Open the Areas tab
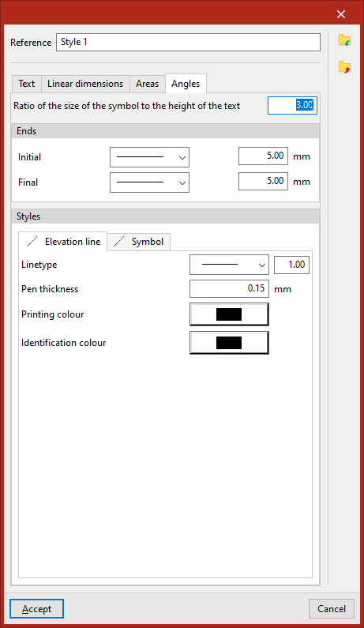 pos(147,84)
